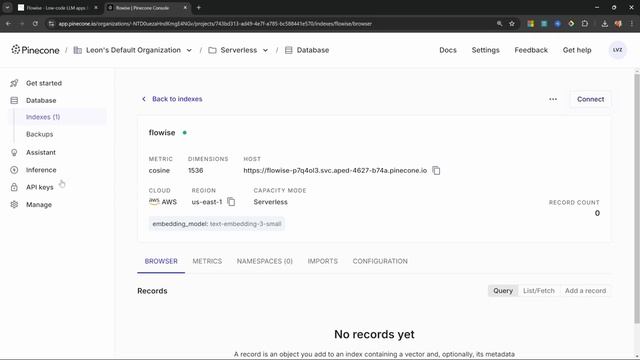
Task: Open the Manage section
Action: point(39,205)
